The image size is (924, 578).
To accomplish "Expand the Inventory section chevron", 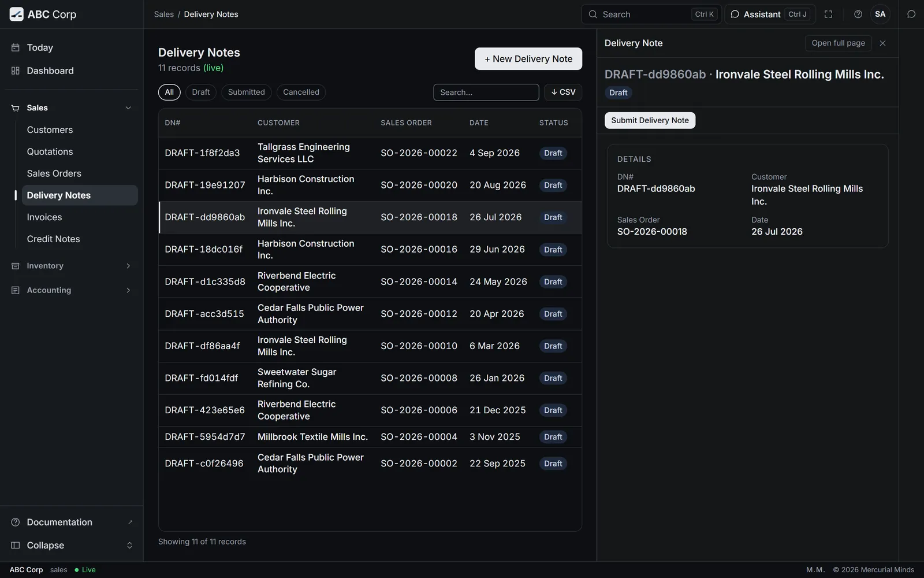I will pyautogui.click(x=128, y=266).
